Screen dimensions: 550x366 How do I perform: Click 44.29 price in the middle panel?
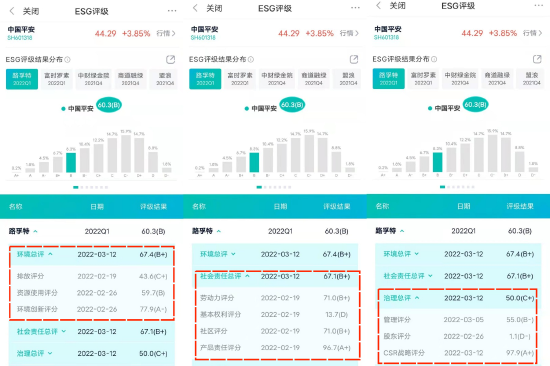click(x=289, y=33)
